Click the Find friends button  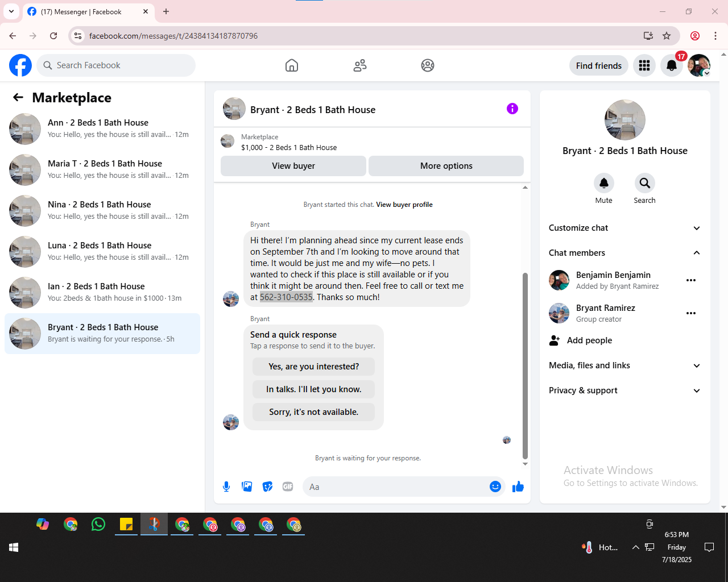[x=599, y=65]
